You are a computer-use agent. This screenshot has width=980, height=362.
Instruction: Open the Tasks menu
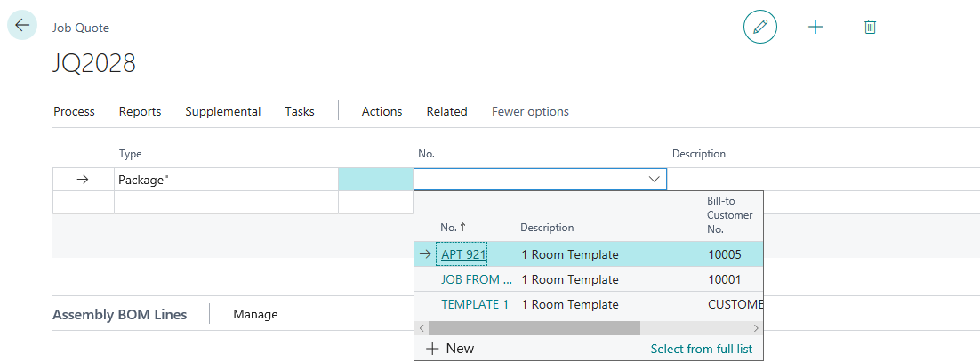(300, 111)
